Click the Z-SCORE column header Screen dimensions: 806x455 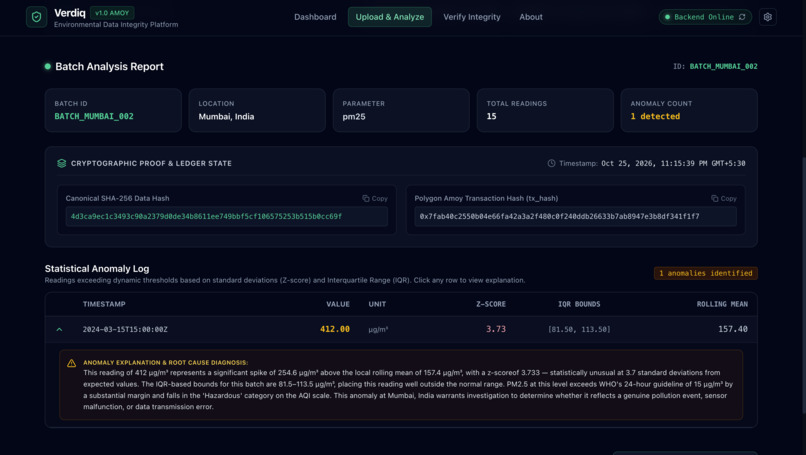coord(491,304)
